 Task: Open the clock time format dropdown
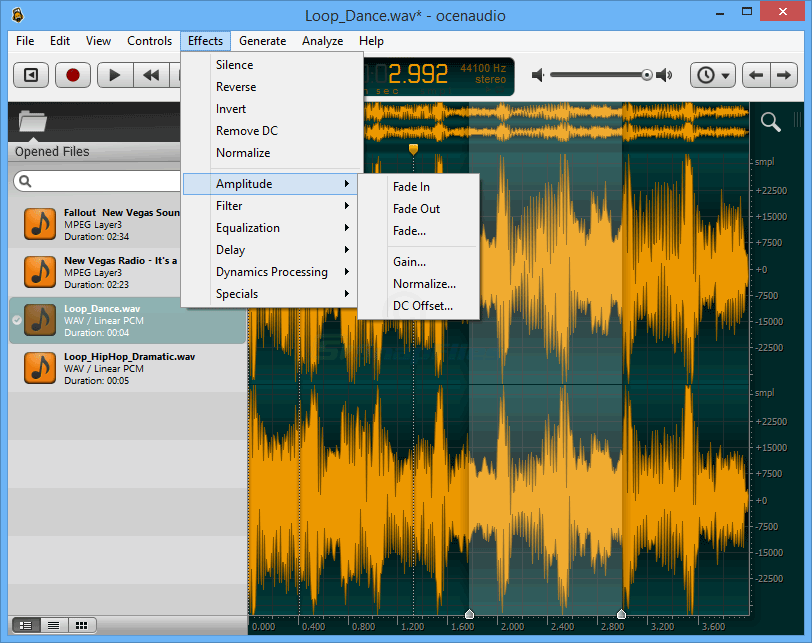[714, 75]
